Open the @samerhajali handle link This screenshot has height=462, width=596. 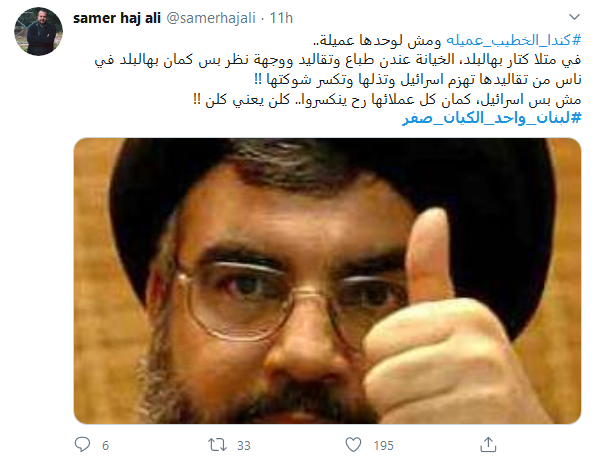[x=211, y=18]
